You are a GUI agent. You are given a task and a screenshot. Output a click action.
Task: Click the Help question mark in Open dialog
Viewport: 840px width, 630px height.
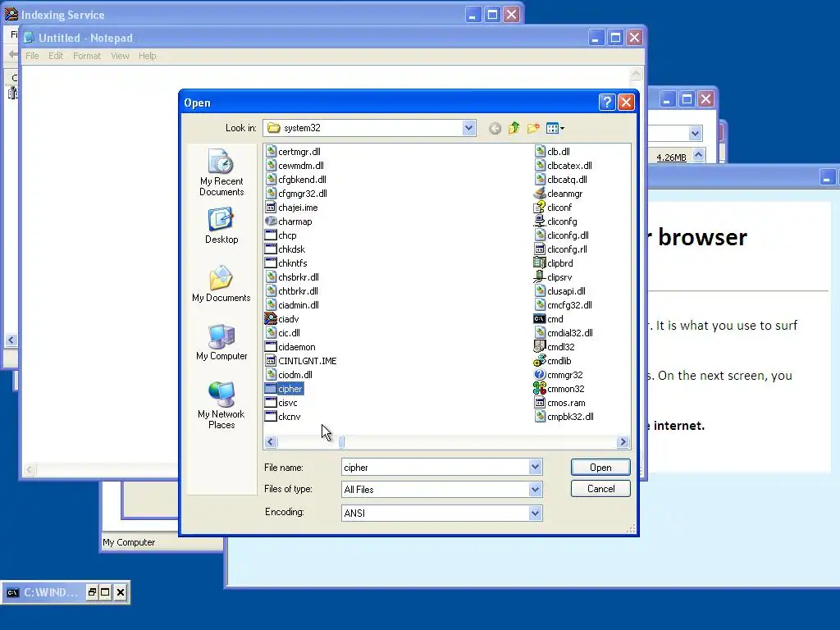point(606,103)
